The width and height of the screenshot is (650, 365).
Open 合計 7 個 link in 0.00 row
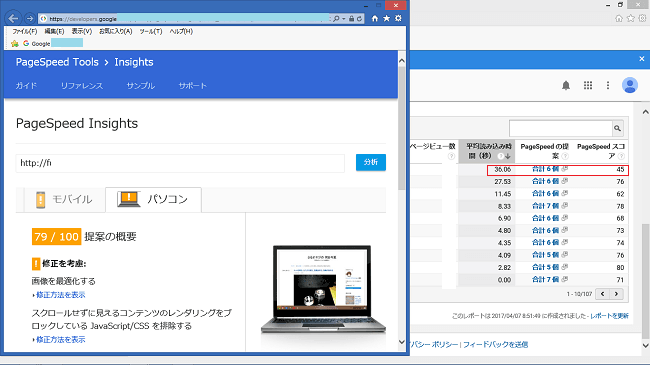pos(546,280)
